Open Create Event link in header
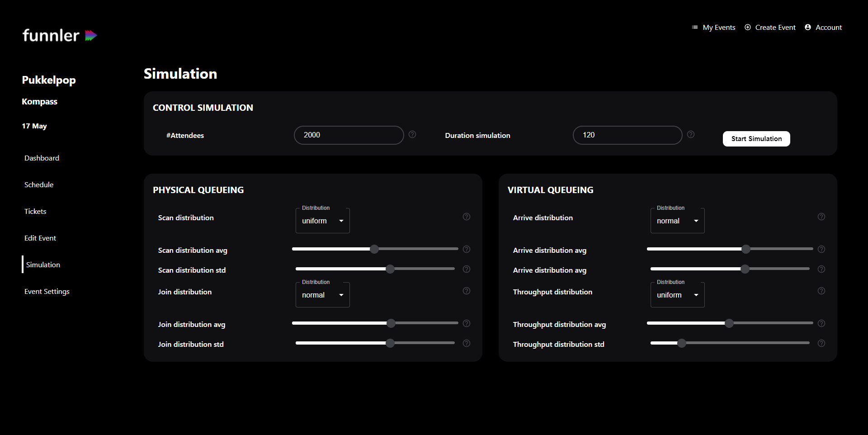 (x=770, y=28)
